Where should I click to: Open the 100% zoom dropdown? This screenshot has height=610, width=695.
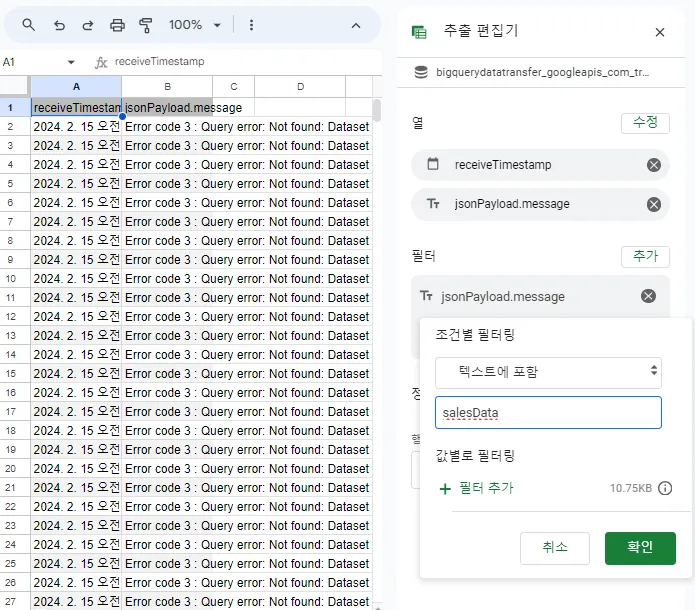[194, 25]
